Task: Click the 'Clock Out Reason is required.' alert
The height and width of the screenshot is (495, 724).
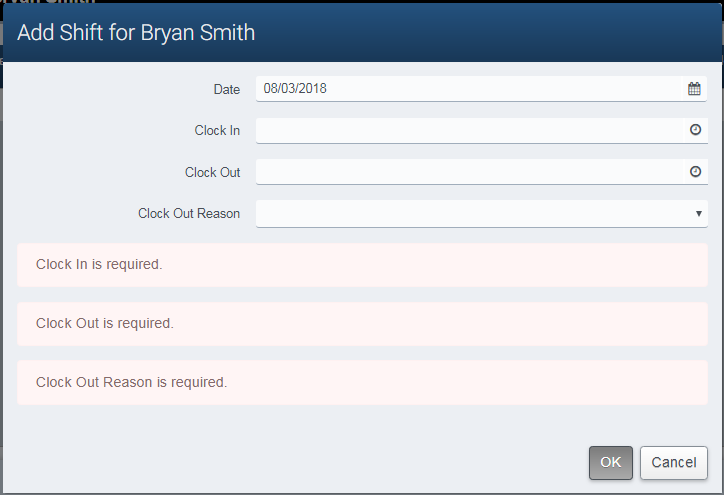Action: pyautogui.click(x=132, y=382)
